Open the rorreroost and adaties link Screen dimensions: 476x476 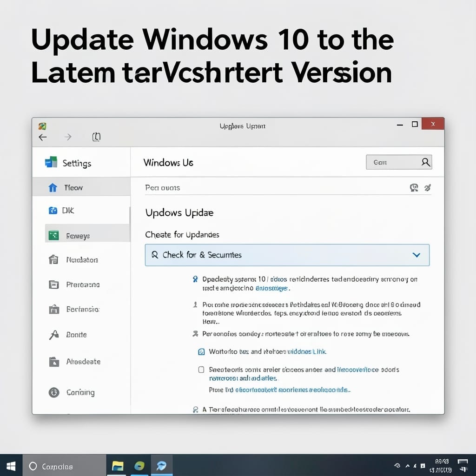(x=243, y=378)
